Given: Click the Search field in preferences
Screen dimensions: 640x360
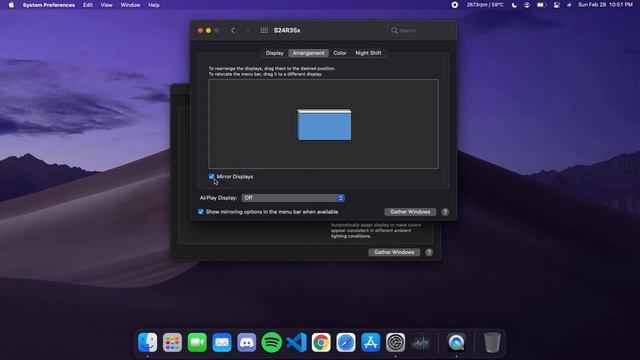Looking at the screenshot, I should [x=420, y=30].
